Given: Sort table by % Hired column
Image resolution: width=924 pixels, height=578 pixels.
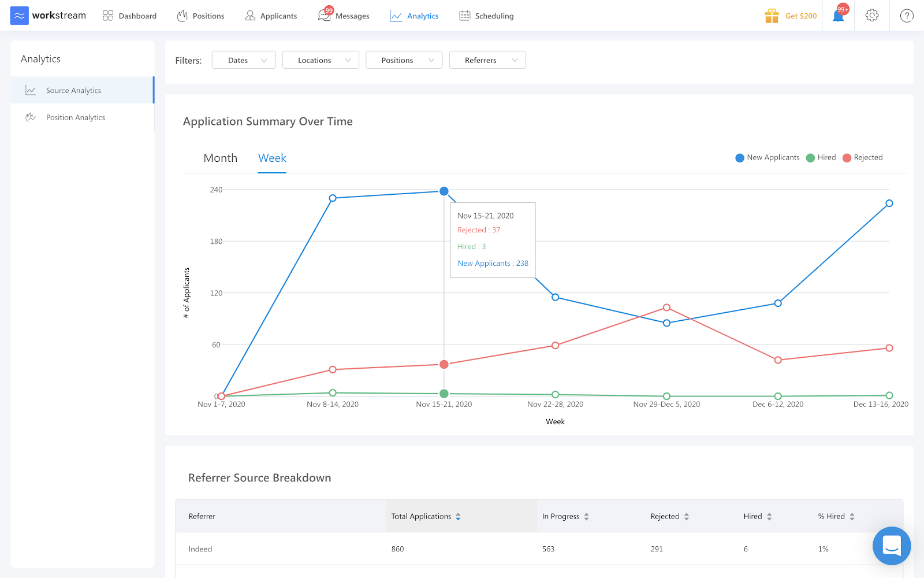Looking at the screenshot, I should 852,517.
